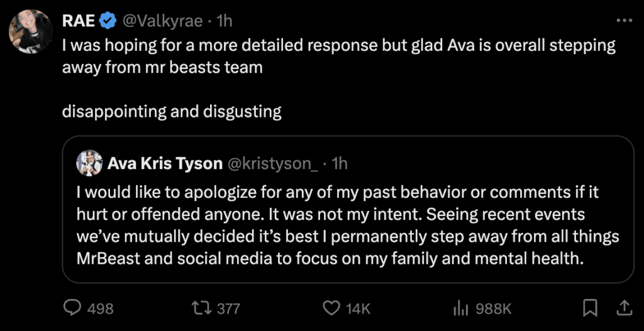644x331 pixels.
Task: Click the 498 replies count
Action: pyautogui.click(x=100, y=308)
